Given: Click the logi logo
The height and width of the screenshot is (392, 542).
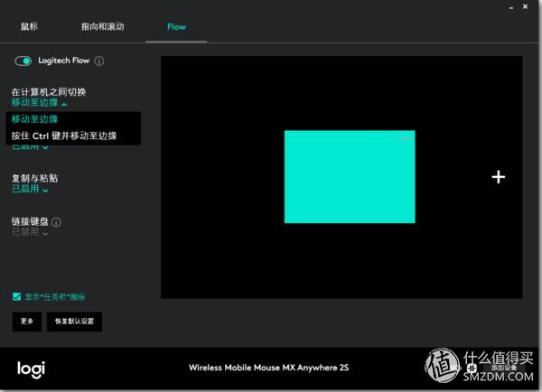Looking at the screenshot, I should pyautogui.click(x=31, y=369).
